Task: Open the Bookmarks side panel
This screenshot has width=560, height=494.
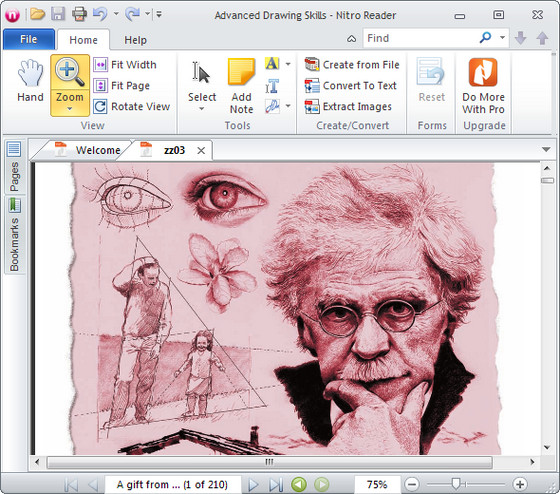Action: (x=14, y=235)
